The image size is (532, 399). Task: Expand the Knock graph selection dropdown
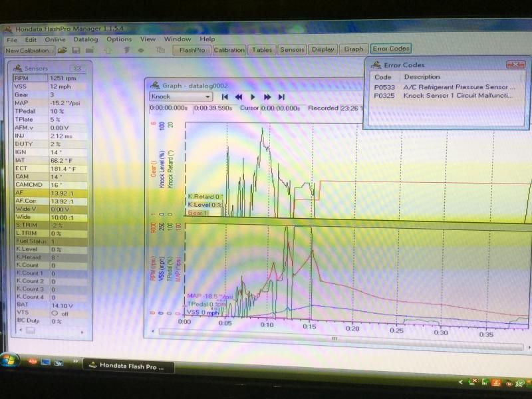point(207,97)
